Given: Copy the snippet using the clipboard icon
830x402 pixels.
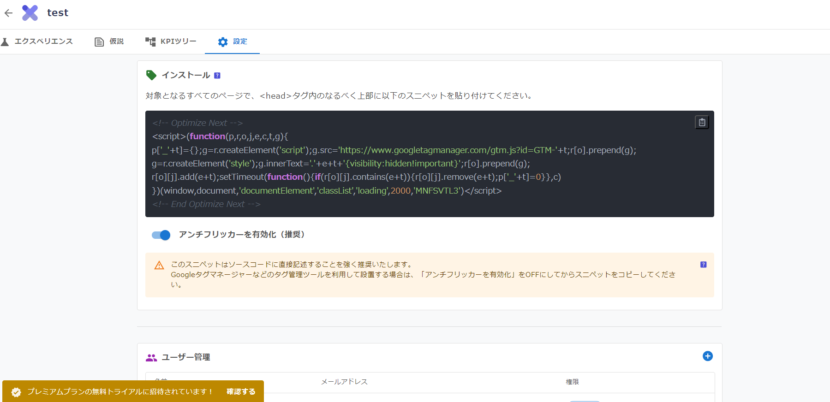Looking at the screenshot, I should pos(701,122).
